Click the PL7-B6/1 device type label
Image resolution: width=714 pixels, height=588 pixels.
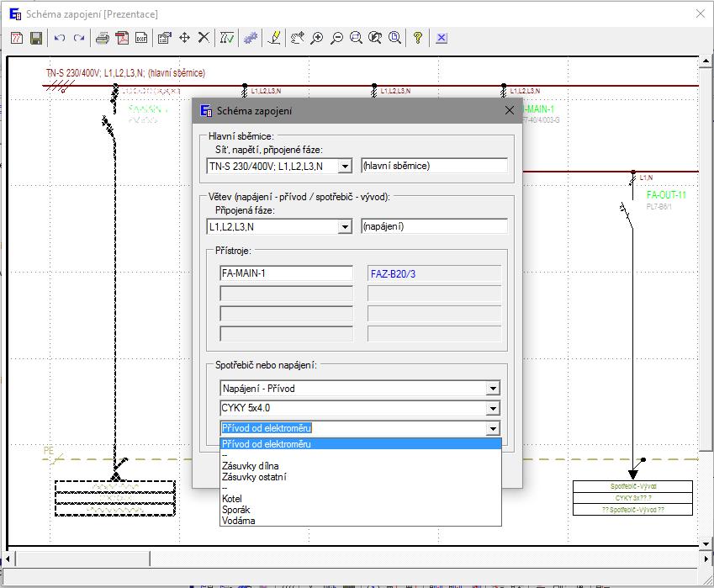(x=658, y=207)
